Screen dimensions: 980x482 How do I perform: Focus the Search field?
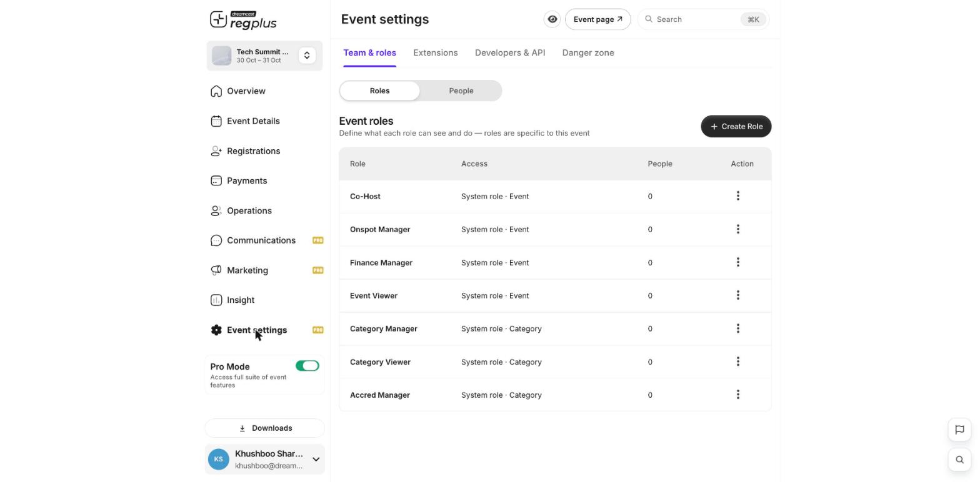(704, 19)
